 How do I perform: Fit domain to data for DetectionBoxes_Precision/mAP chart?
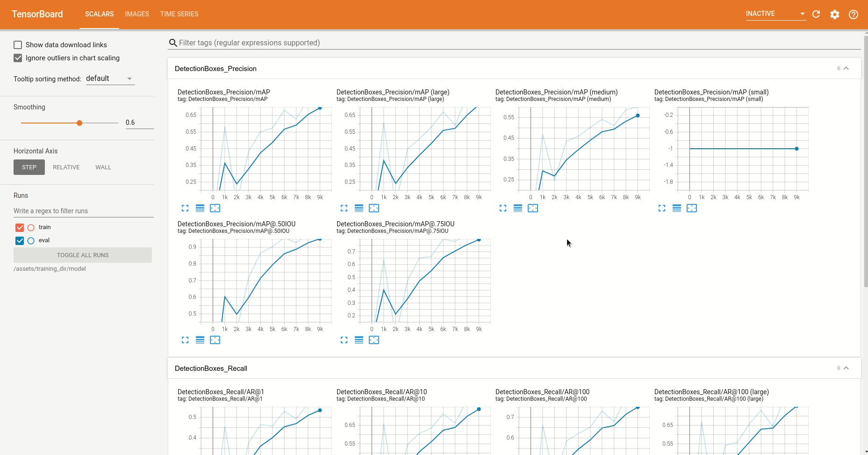pyautogui.click(x=215, y=208)
